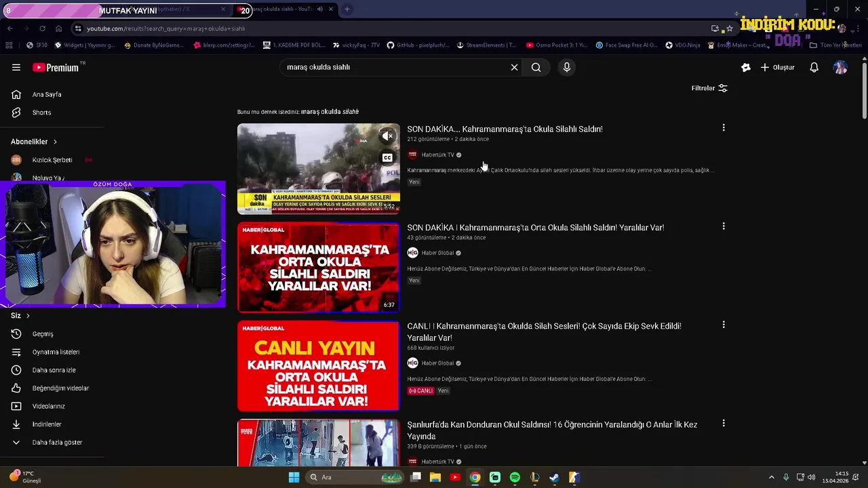Open the Kızılcık Şerbeti subscription
The width and height of the screenshot is (868, 488).
pyautogui.click(x=52, y=160)
